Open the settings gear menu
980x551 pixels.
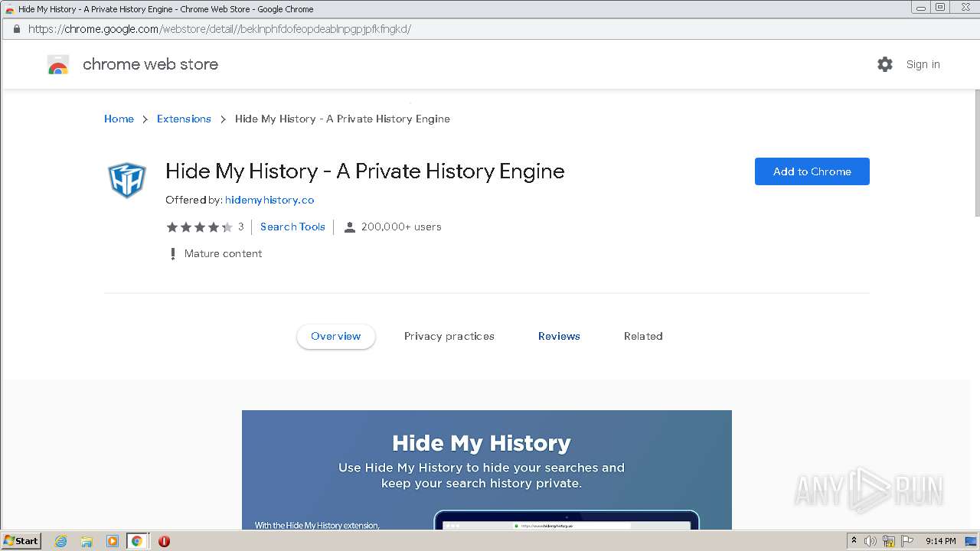coord(885,64)
